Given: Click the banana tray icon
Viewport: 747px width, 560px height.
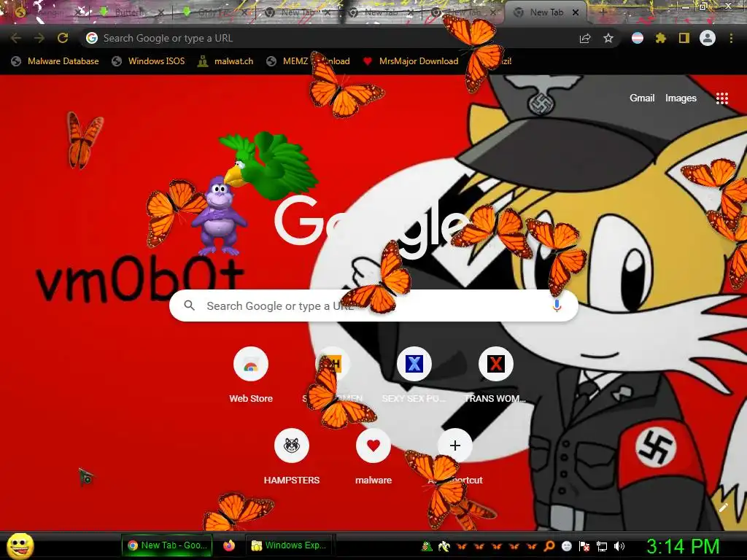Looking at the screenshot, I should (x=444, y=546).
